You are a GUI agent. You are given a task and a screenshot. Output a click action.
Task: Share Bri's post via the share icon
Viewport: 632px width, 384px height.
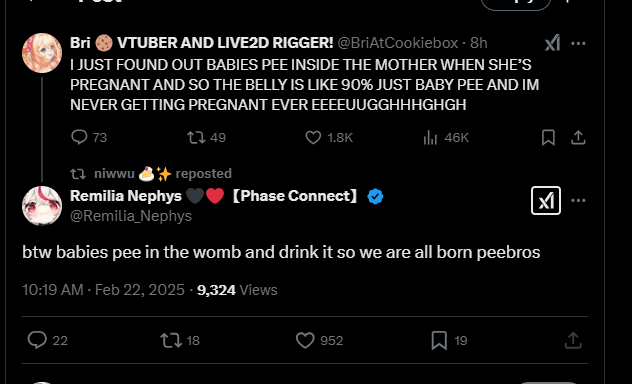click(x=578, y=137)
